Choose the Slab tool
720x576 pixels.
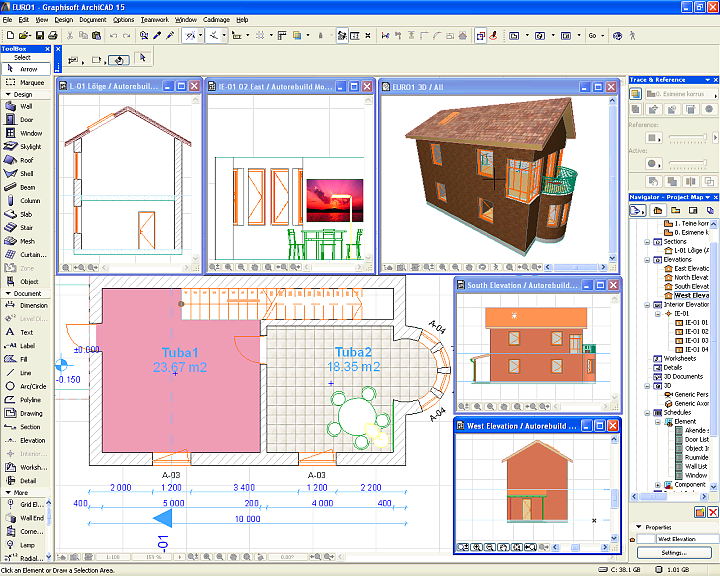coord(26,214)
